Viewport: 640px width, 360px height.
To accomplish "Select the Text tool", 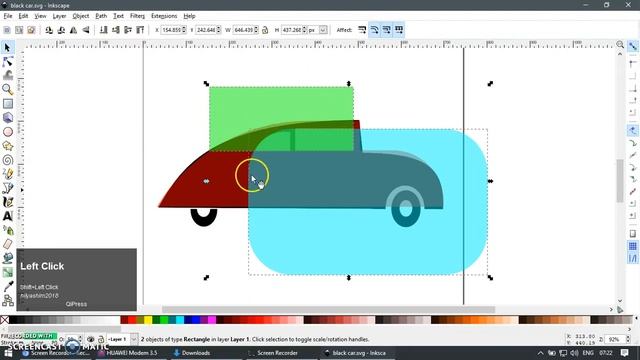I will 7,216.
